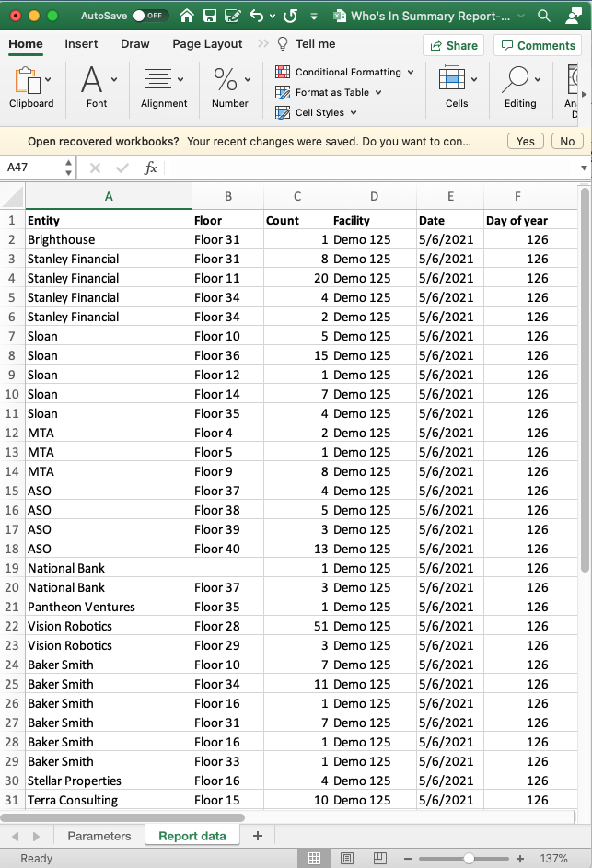The width and height of the screenshot is (592, 868).
Task: Go to previous sheet with the left arrow
Action: (x=15, y=837)
